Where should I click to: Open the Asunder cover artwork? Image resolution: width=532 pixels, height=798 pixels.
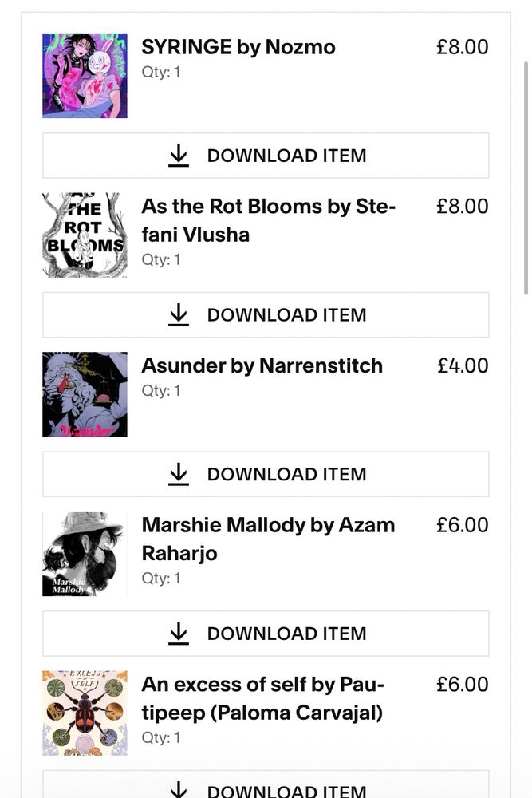coord(85,394)
